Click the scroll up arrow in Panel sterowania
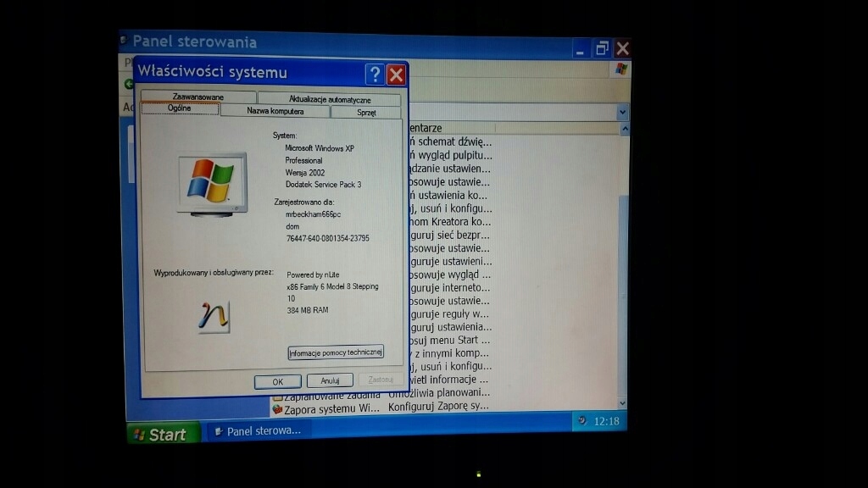The width and height of the screenshot is (868, 488). [625, 129]
